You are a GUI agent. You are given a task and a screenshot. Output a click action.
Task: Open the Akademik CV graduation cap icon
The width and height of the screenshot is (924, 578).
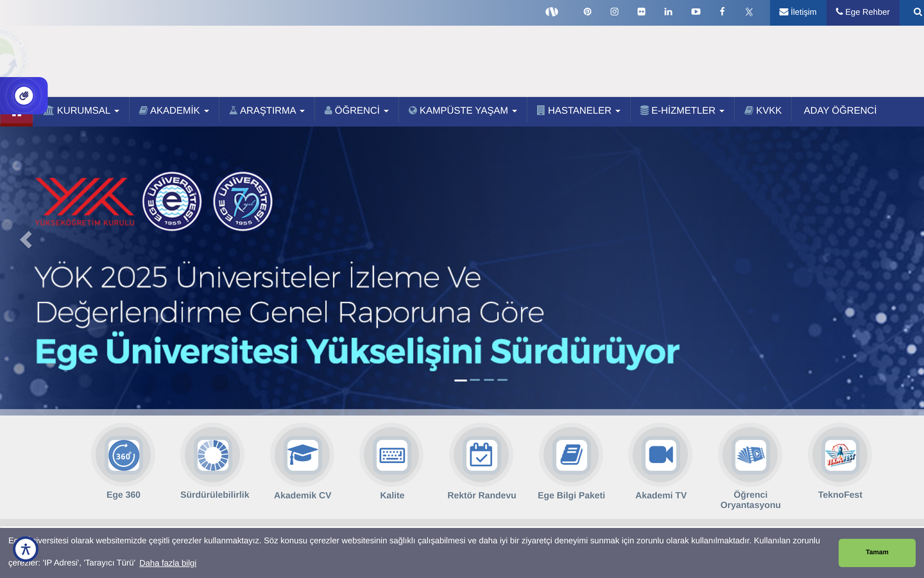click(302, 455)
